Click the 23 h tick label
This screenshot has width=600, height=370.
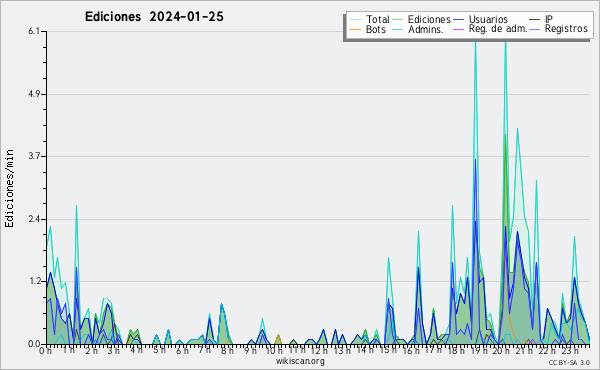pyautogui.click(x=569, y=350)
